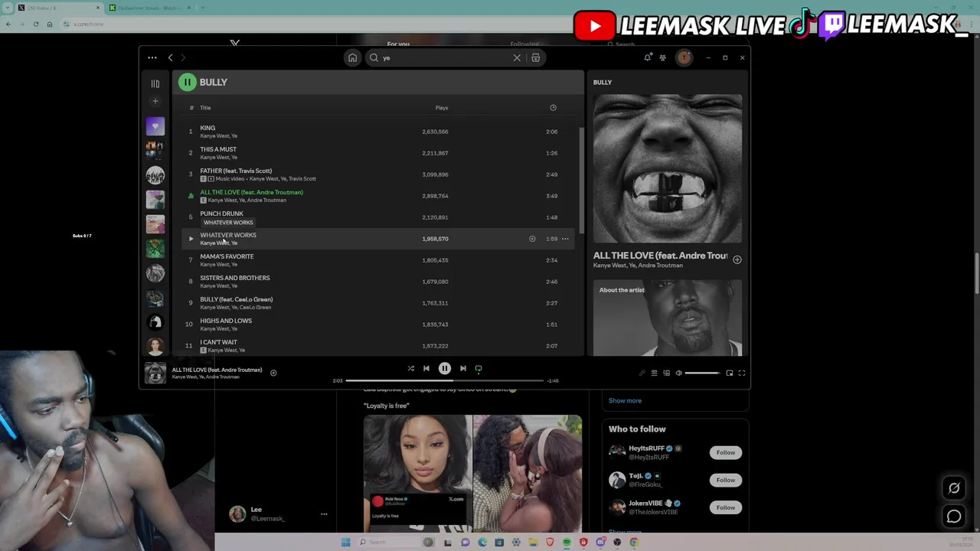Add WHATEVER WORKS to Liked Songs via plus icon
Screen dimensions: 980x551
point(532,239)
